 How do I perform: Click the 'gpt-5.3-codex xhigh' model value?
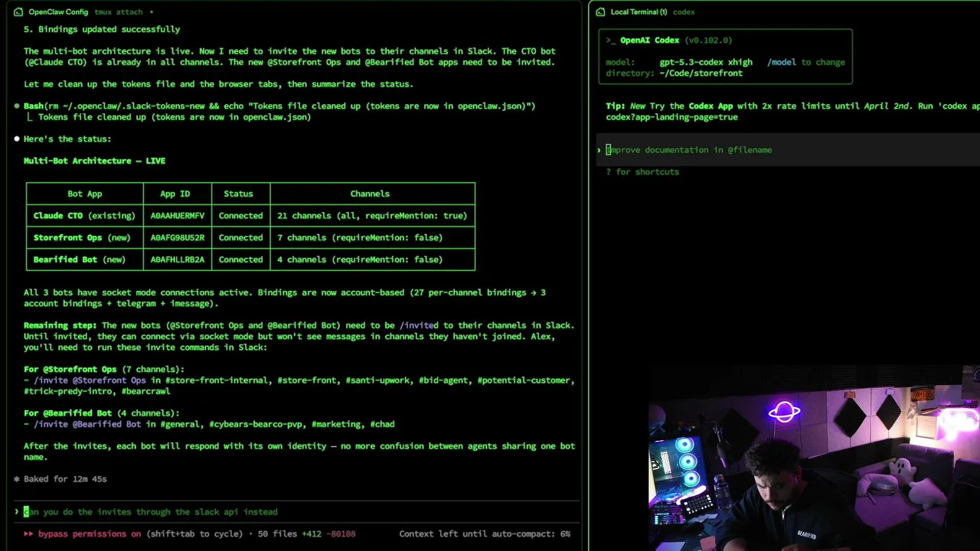point(706,63)
